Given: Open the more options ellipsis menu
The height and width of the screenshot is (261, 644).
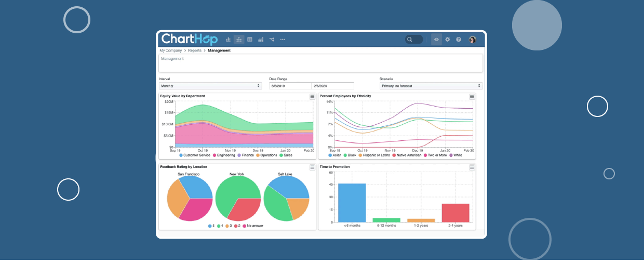Looking at the screenshot, I should click(283, 40).
